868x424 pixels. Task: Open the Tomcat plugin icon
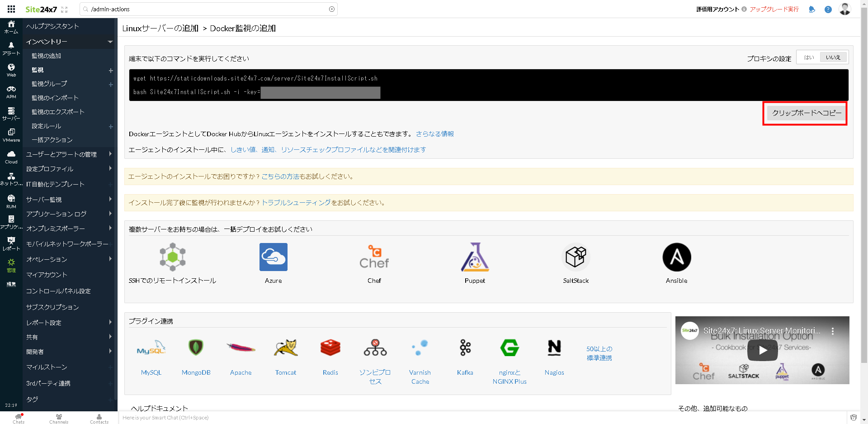click(286, 348)
